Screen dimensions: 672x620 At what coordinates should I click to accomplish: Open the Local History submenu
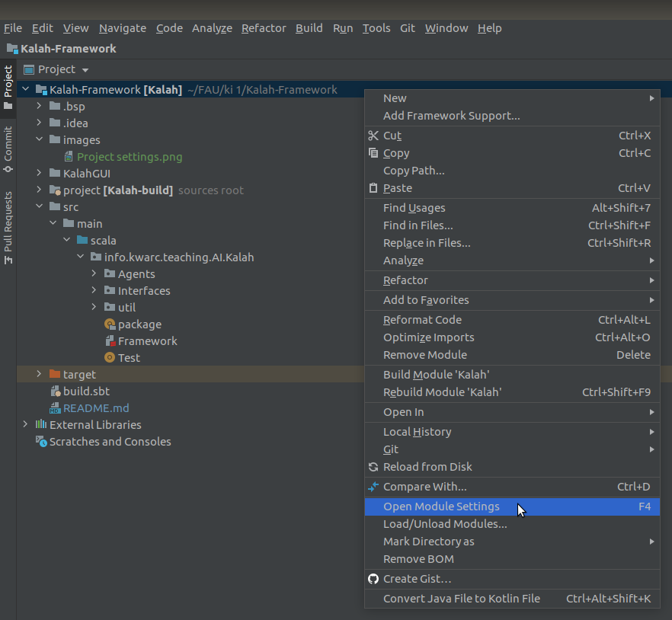(x=512, y=432)
